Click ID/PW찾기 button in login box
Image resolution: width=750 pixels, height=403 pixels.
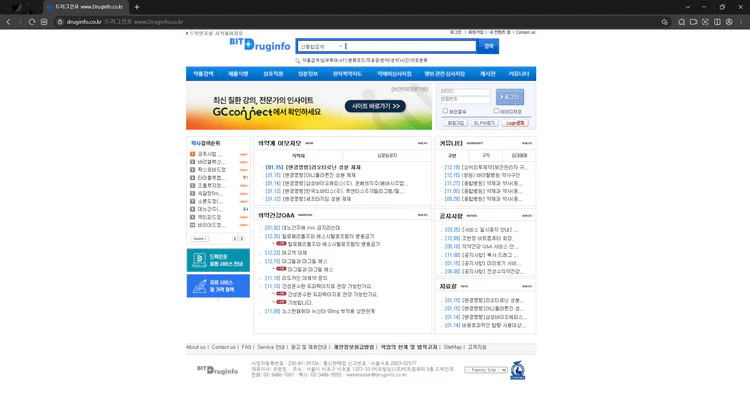(484, 123)
